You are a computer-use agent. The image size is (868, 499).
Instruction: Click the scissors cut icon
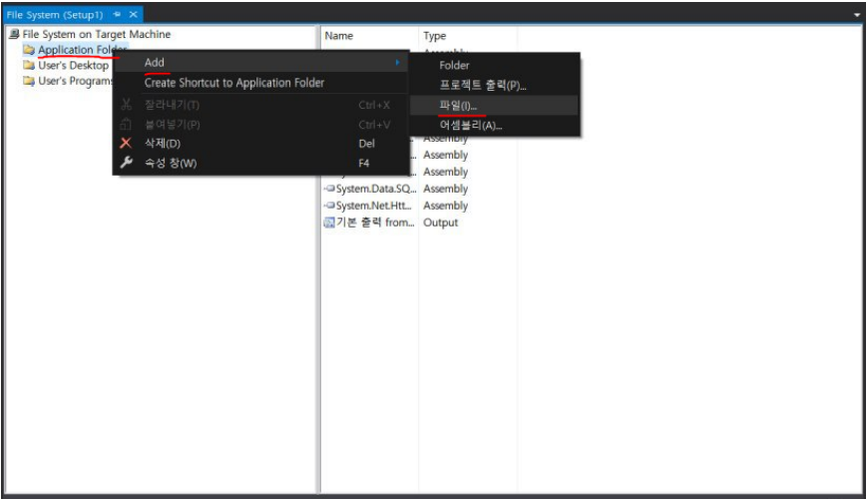pos(127,105)
